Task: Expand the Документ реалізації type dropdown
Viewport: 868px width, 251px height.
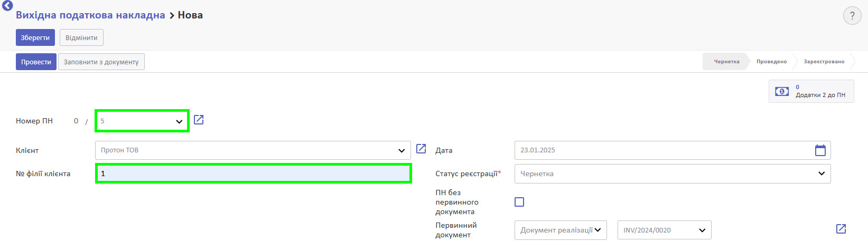Action: (561, 230)
